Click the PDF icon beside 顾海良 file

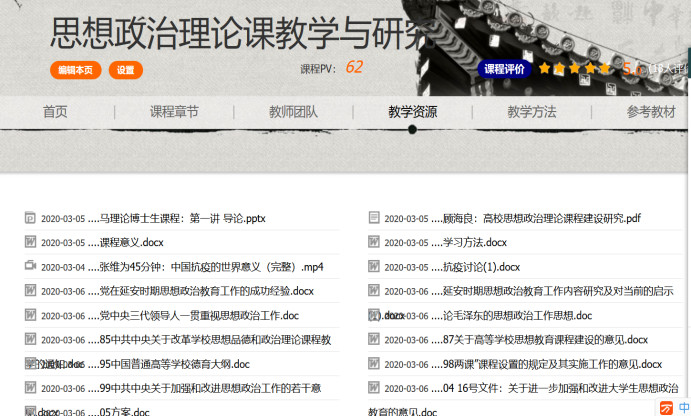(x=374, y=218)
